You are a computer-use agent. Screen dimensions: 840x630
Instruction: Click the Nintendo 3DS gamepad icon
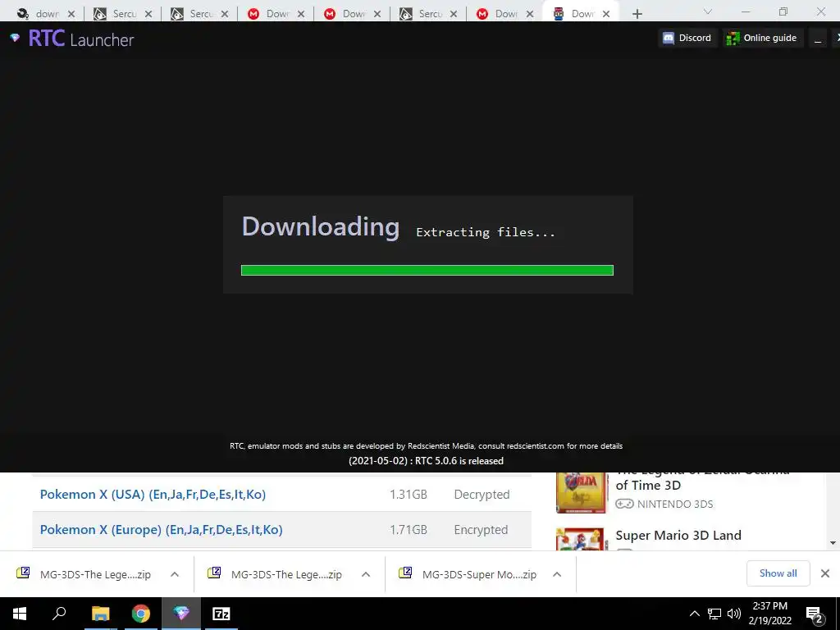click(624, 504)
